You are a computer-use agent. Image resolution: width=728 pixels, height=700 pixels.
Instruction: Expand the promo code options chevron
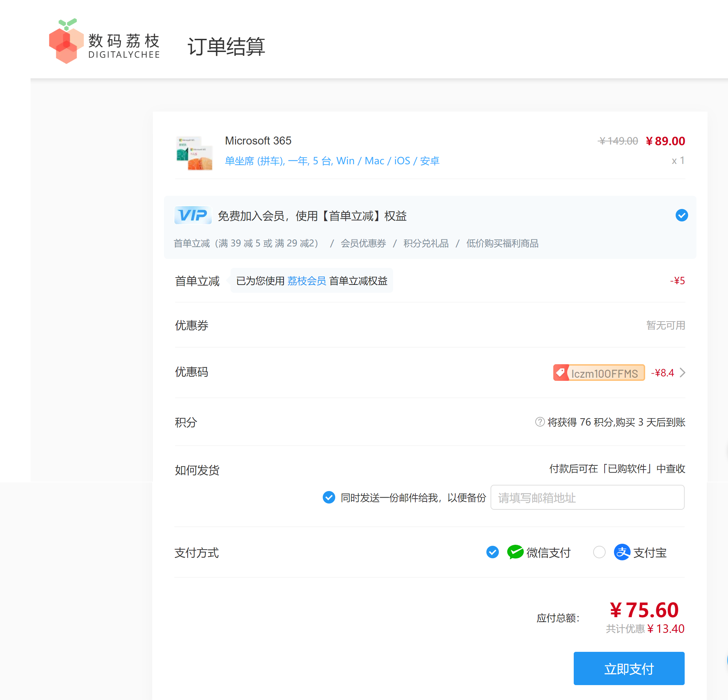(x=682, y=373)
